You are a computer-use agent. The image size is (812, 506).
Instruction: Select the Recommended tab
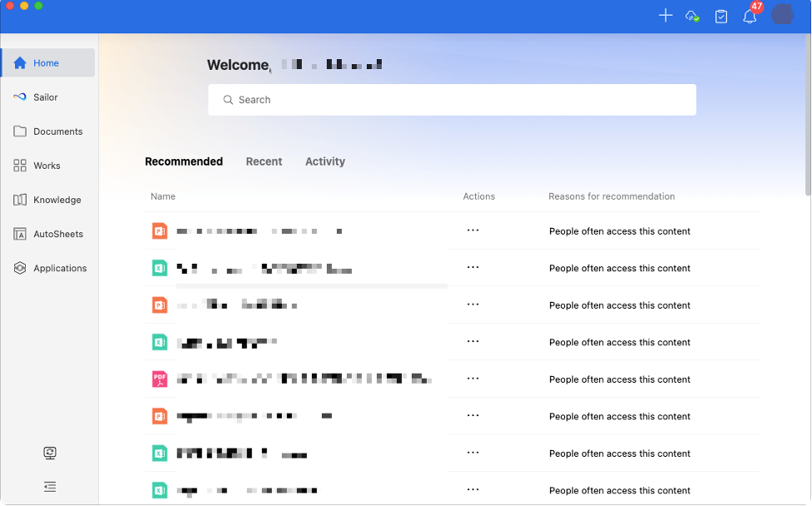tap(184, 161)
